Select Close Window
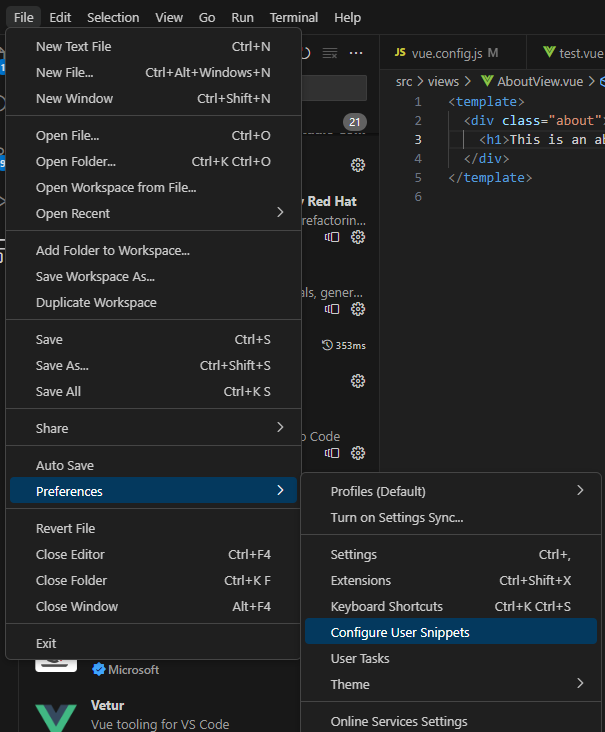The width and height of the screenshot is (605, 732). tap(153, 606)
